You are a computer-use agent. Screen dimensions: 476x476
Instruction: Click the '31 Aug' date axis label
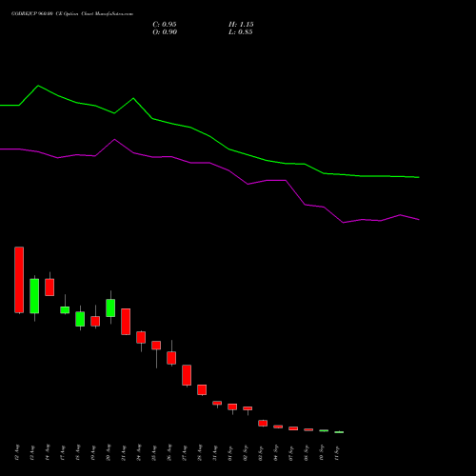(215, 452)
